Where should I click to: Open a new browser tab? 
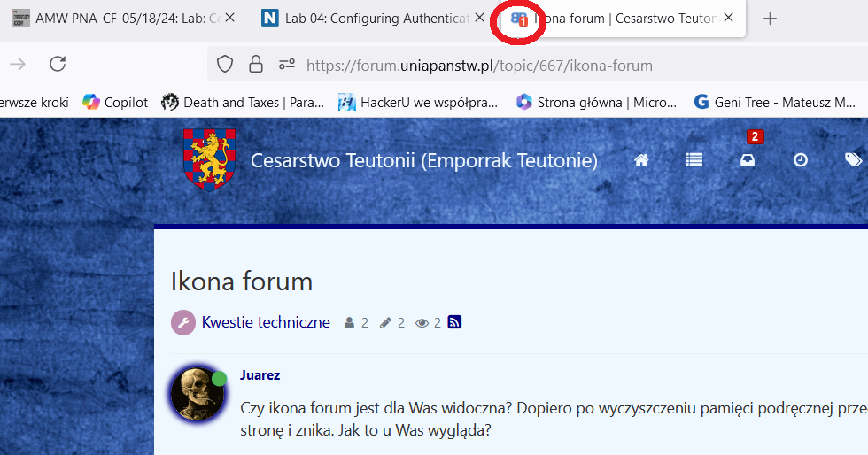(770, 19)
